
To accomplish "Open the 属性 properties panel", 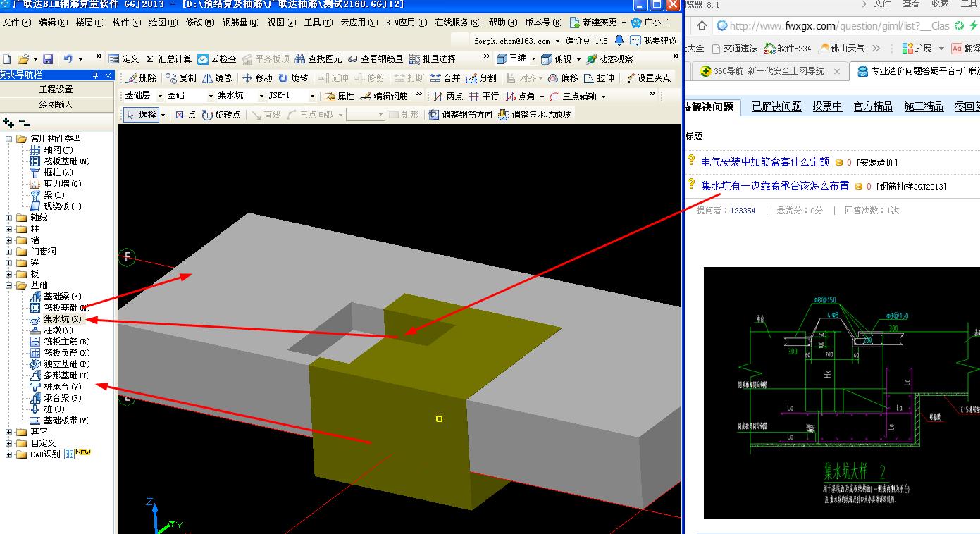I will (340, 97).
